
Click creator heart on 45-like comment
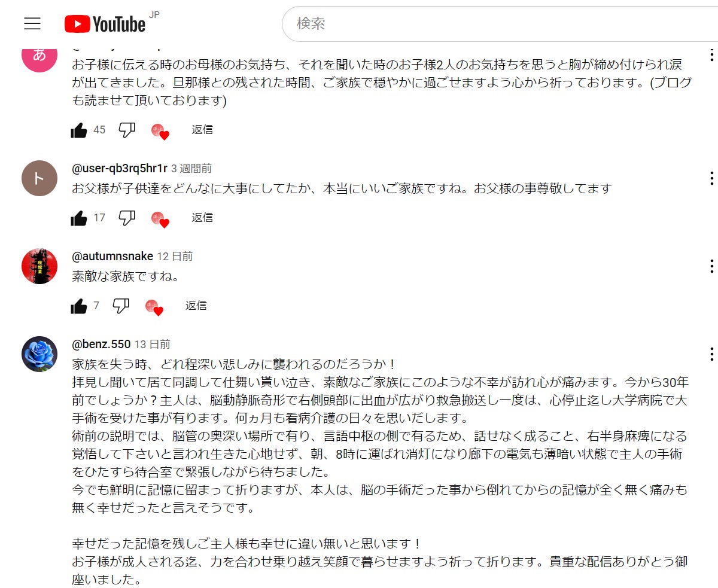160,131
